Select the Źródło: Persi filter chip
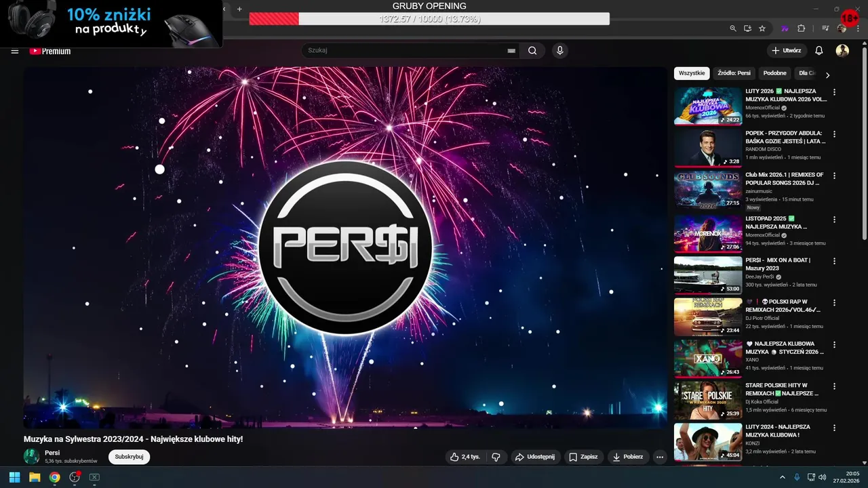Image resolution: width=868 pixels, height=488 pixels. tap(734, 73)
